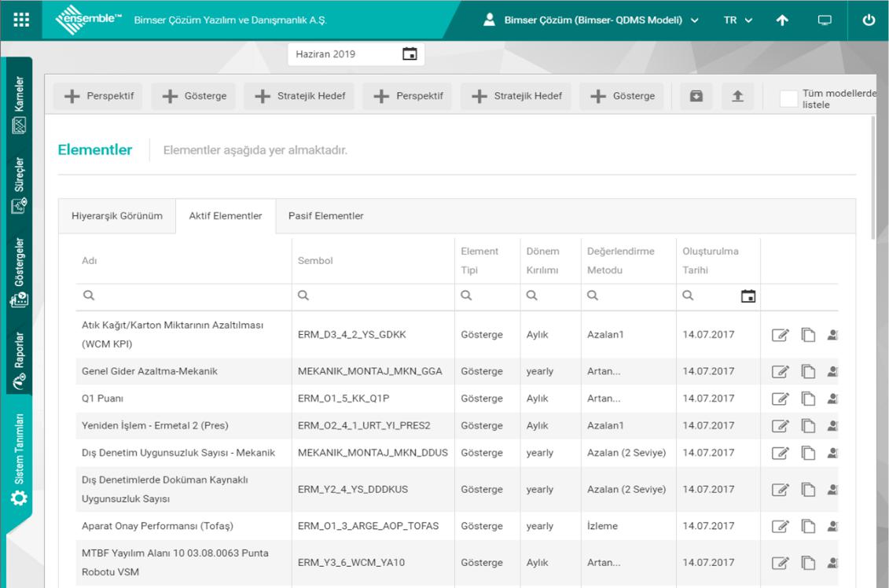Open the Göstergeler sidebar tab
889x588 pixels.
(20, 271)
